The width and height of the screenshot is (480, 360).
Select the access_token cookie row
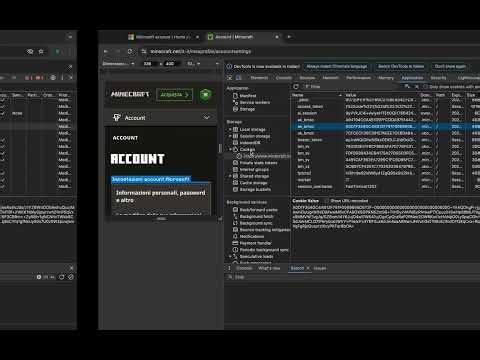pos(385,107)
